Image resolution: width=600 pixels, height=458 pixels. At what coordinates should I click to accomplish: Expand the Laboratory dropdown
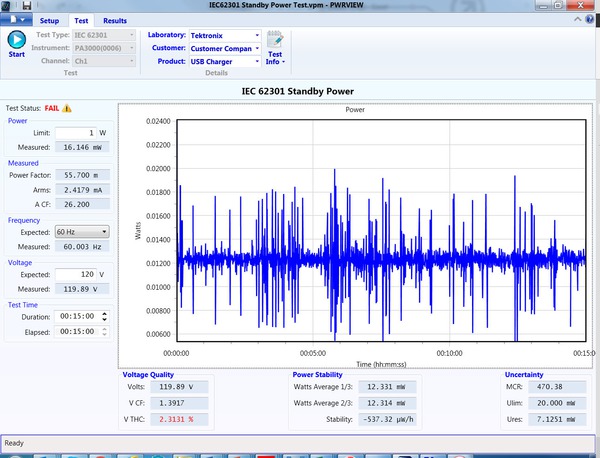point(257,35)
